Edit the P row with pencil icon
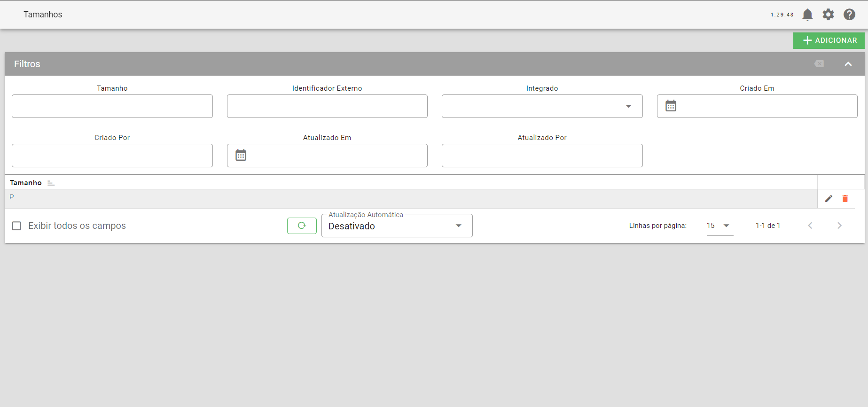 [x=829, y=199]
